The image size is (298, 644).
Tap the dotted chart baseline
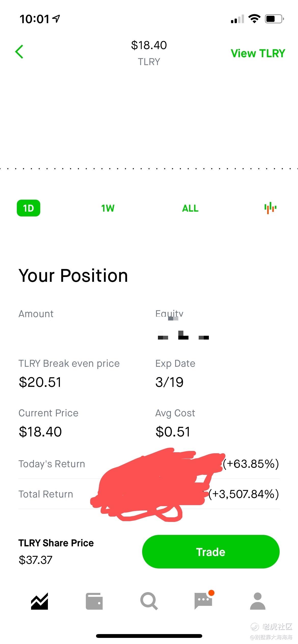(149, 168)
